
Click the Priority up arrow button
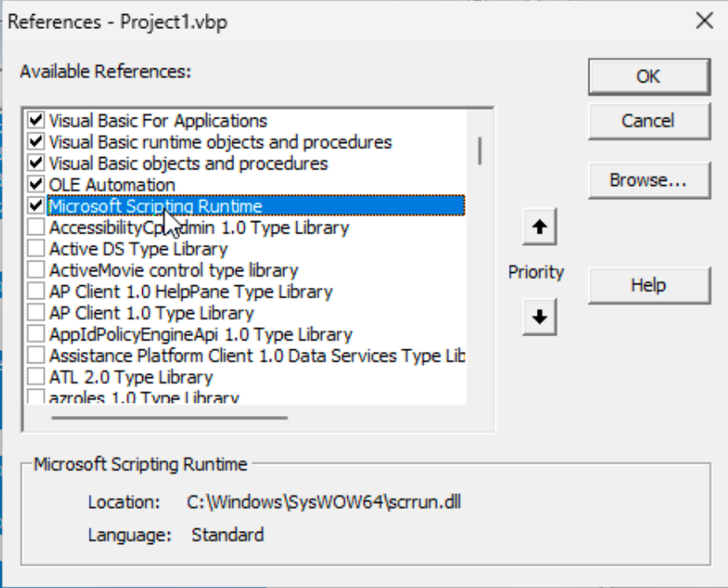click(x=539, y=227)
